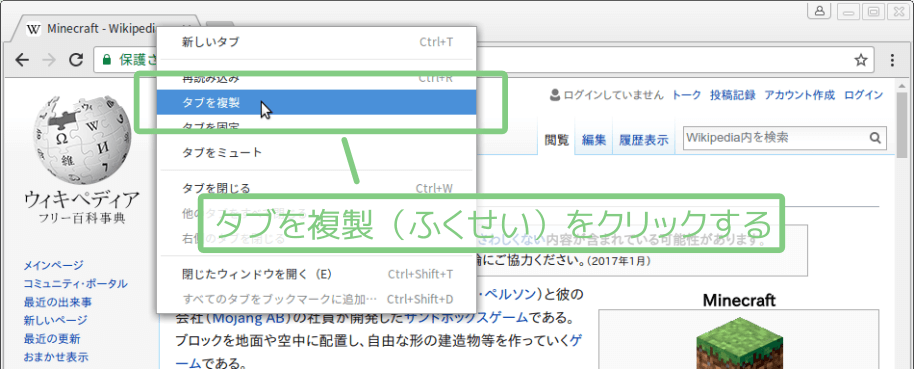Click the Minecraft infobox title
This screenshot has width=914, height=369.
click(x=739, y=301)
